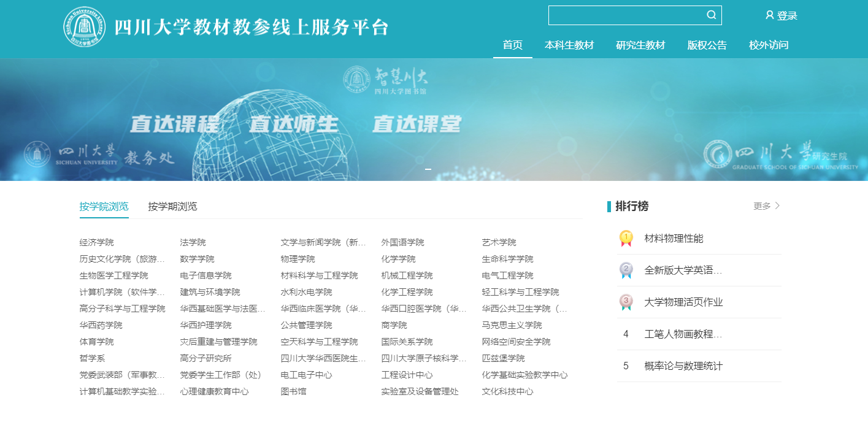Screen dimensions: 868x422
Task: Select 空天科学与工程学院 in the list
Action: click(x=320, y=342)
